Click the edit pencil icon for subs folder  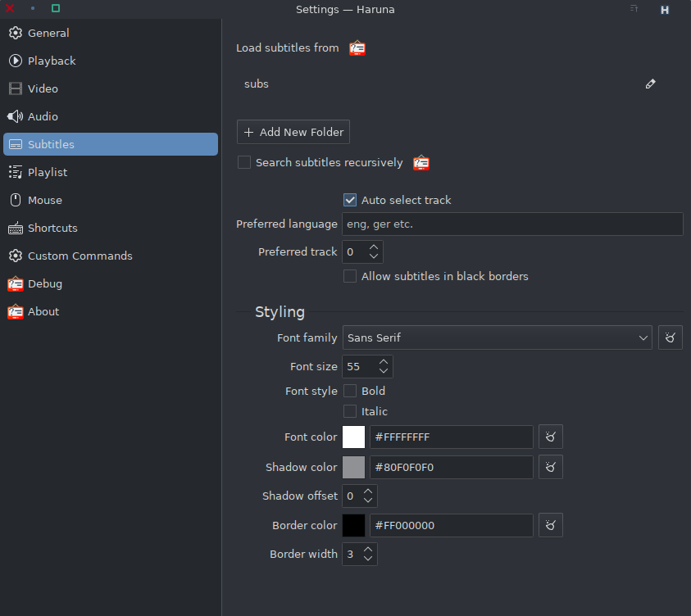click(x=650, y=84)
